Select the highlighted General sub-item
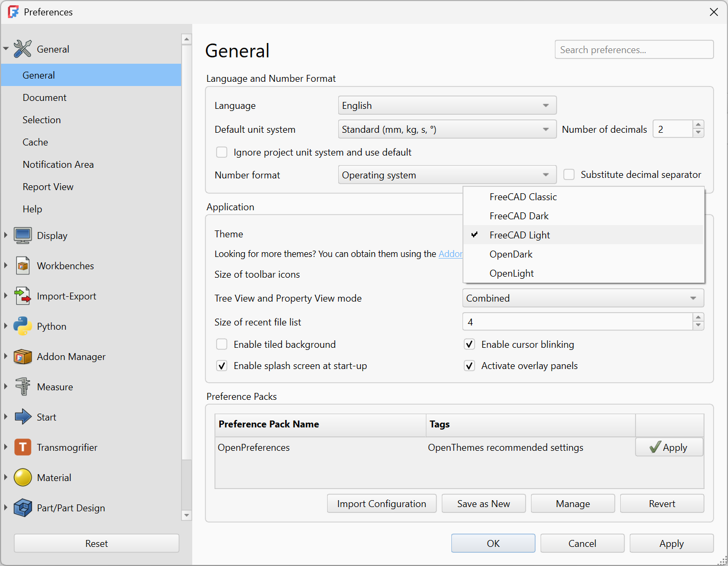This screenshot has height=566, width=728. [x=91, y=75]
